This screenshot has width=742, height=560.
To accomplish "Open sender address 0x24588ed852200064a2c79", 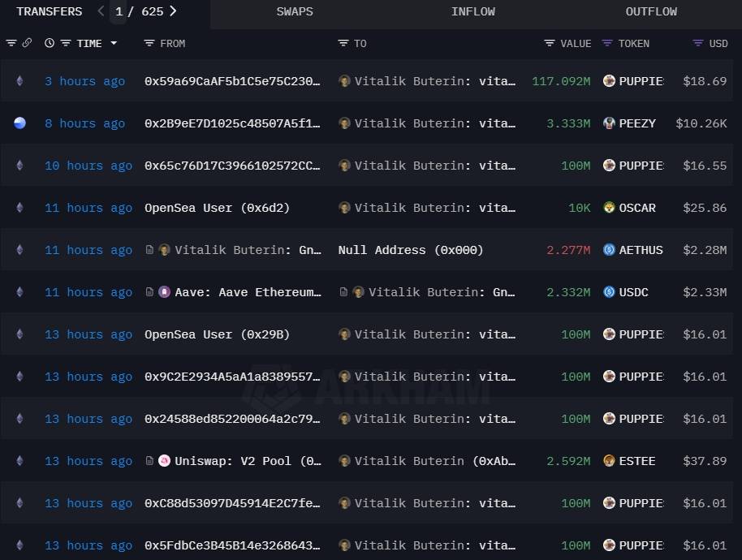I will coord(232,419).
